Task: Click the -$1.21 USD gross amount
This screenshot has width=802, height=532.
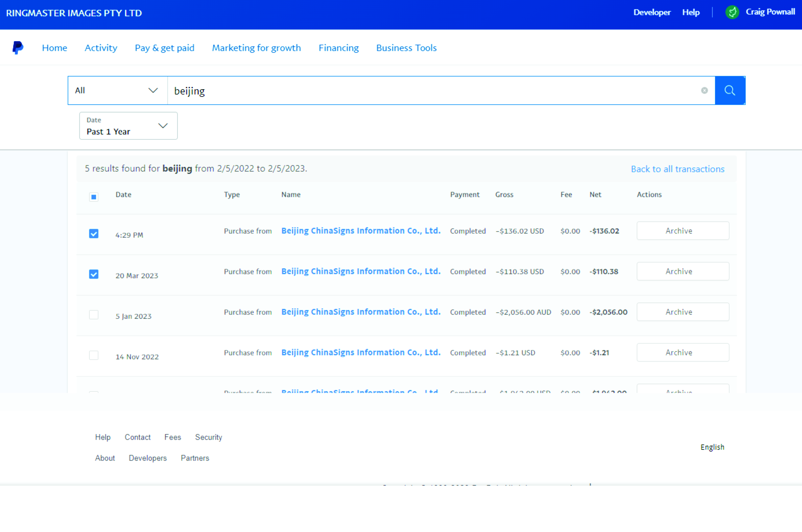Action: [515, 353]
